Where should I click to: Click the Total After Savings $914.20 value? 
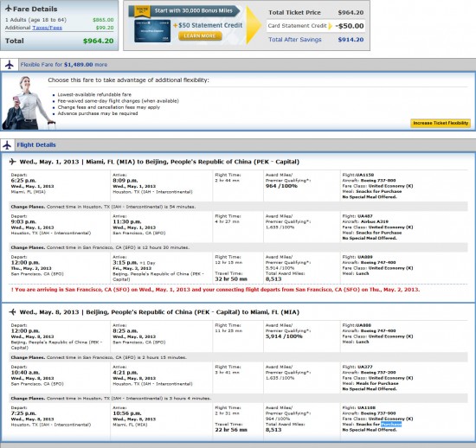point(351,40)
